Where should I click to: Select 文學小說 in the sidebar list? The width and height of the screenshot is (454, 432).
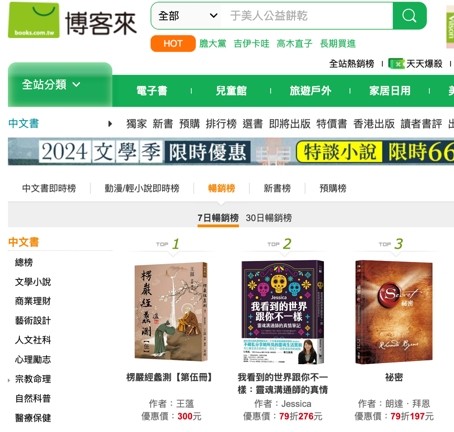click(x=33, y=282)
